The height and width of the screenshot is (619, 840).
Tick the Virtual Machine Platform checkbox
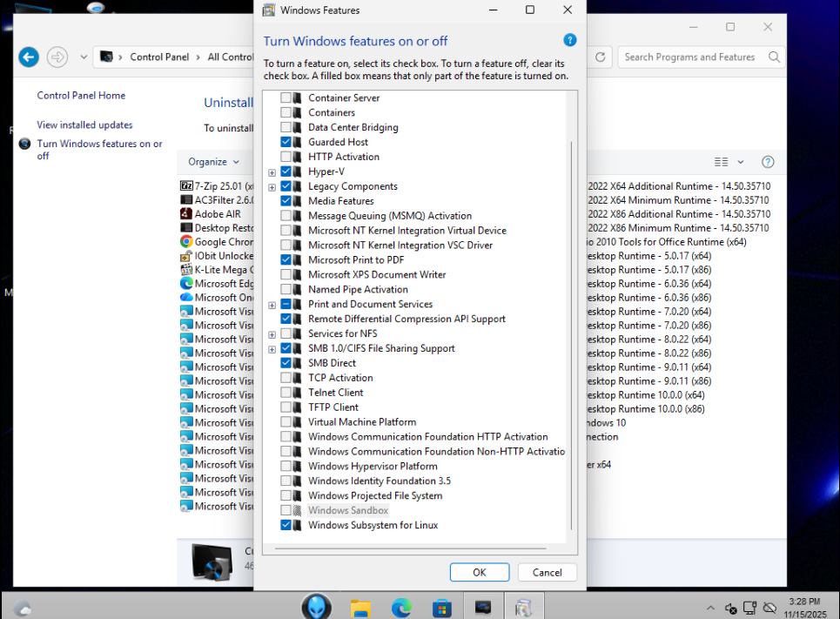[286, 422]
